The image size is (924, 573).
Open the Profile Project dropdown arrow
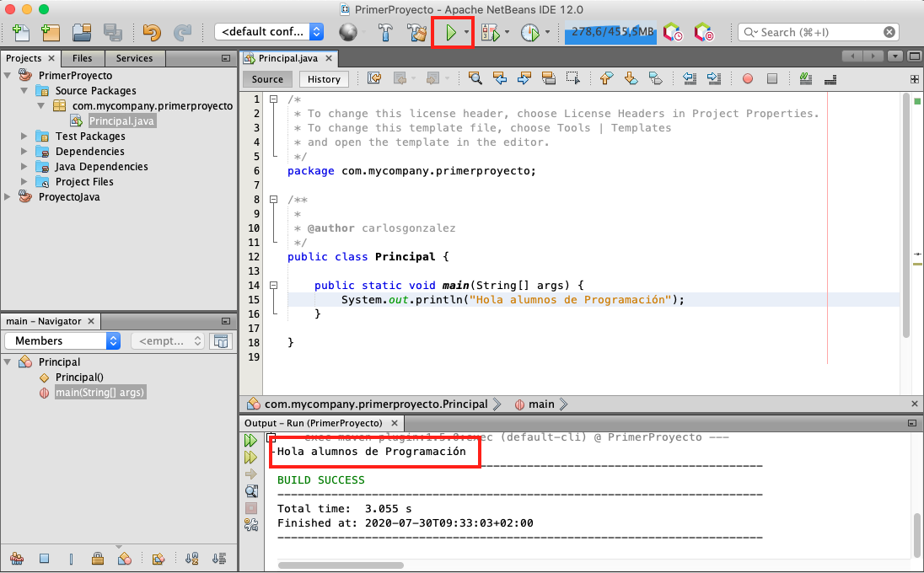(547, 32)
